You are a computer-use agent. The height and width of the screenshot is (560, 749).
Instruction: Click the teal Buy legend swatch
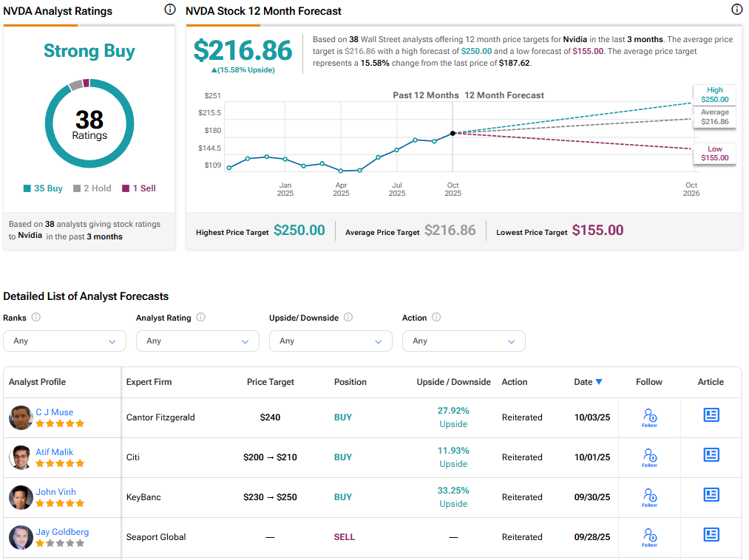pos(27,188)
